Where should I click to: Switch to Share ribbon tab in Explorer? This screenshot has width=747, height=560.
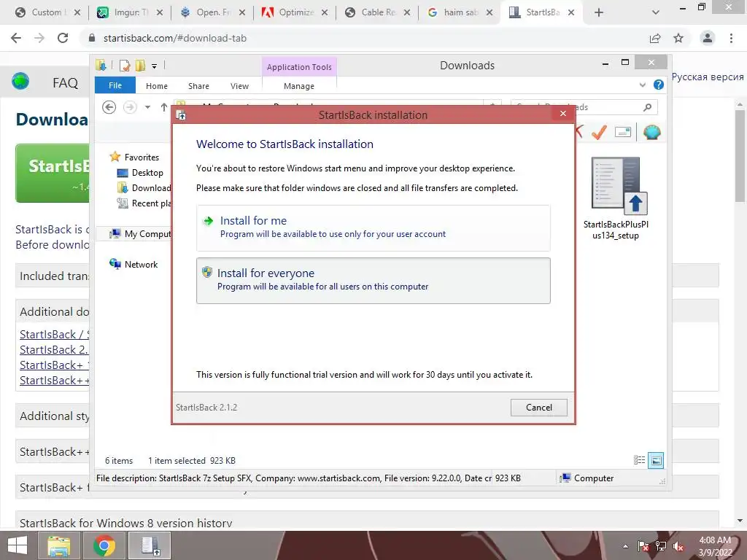pyautogui.click(x=198, y=86)
